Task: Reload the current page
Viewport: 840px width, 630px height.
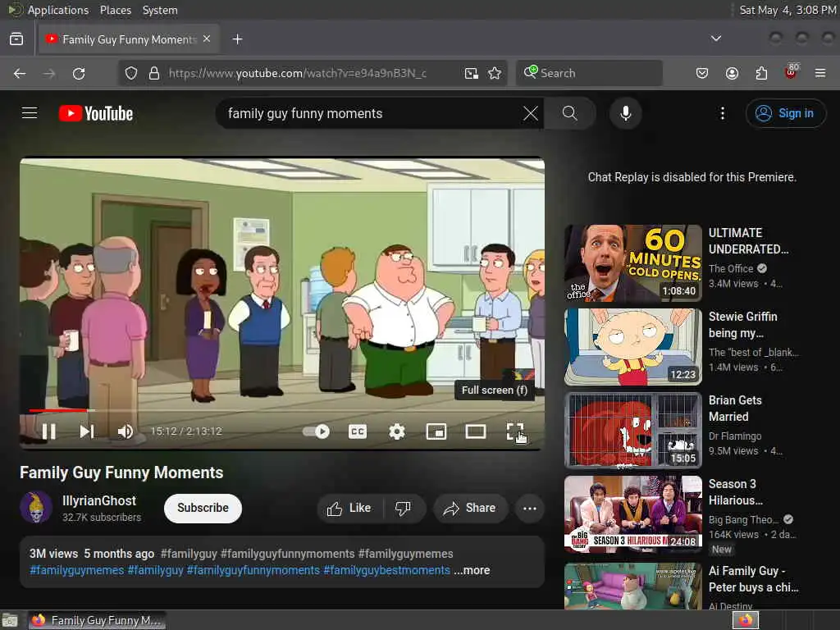Action: click(79, 73)
